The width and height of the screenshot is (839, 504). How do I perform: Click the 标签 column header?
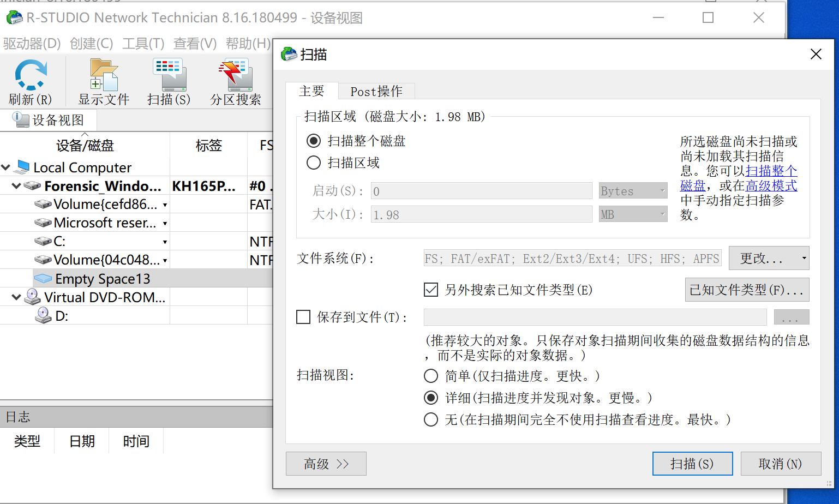(x=209, y=146)
